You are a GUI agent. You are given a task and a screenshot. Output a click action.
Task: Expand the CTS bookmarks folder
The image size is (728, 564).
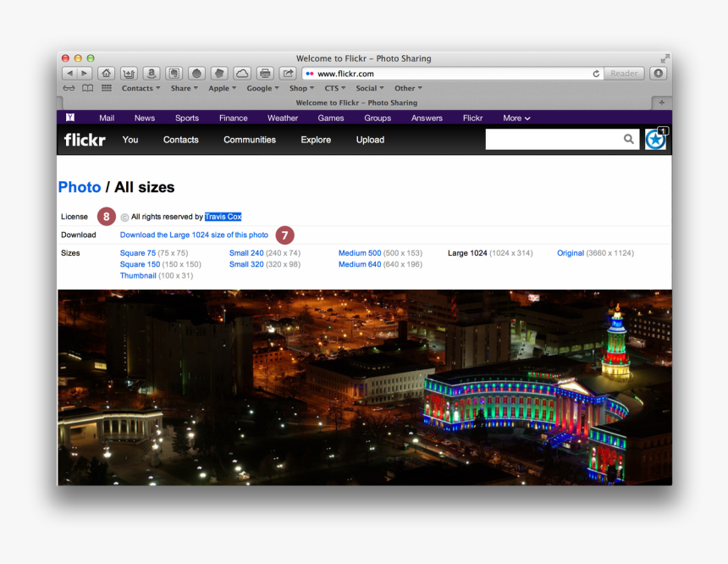click(334, 88)
